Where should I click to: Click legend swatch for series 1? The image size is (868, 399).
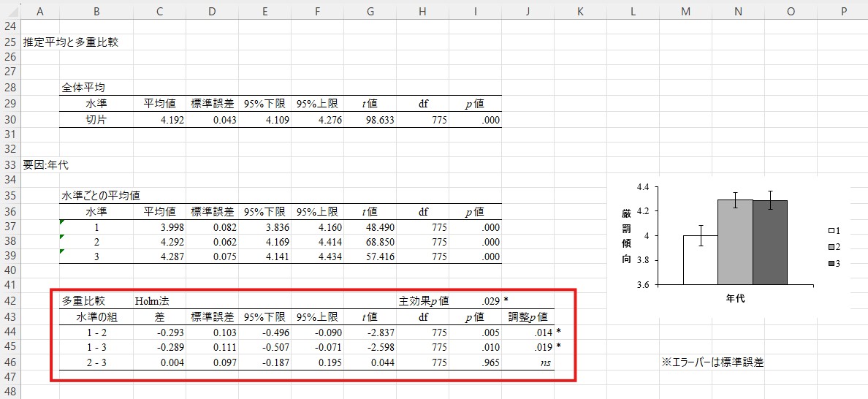[x=831, y=231]
